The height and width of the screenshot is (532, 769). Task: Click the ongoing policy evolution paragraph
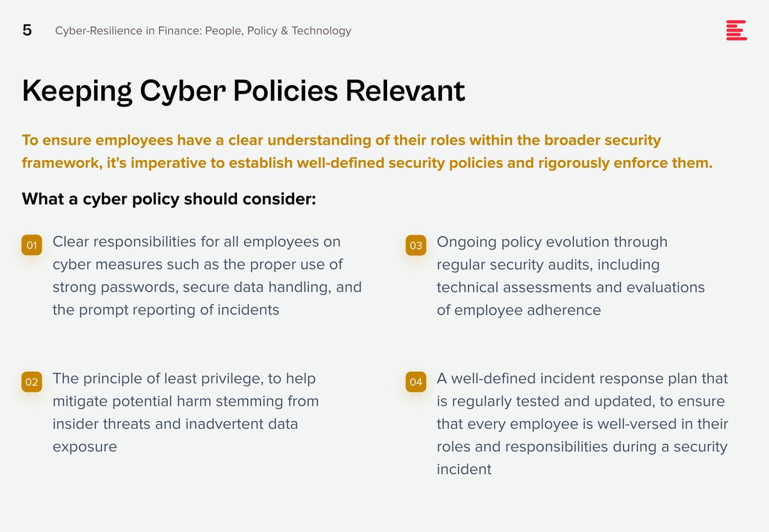point(571,276)
